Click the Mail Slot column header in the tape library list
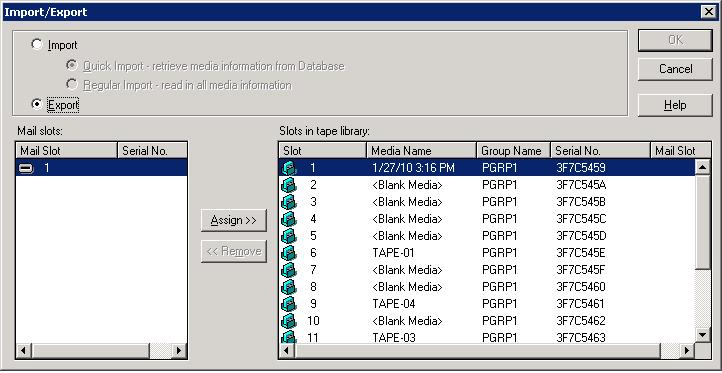The image size is (722, 373). pos(681,151)
